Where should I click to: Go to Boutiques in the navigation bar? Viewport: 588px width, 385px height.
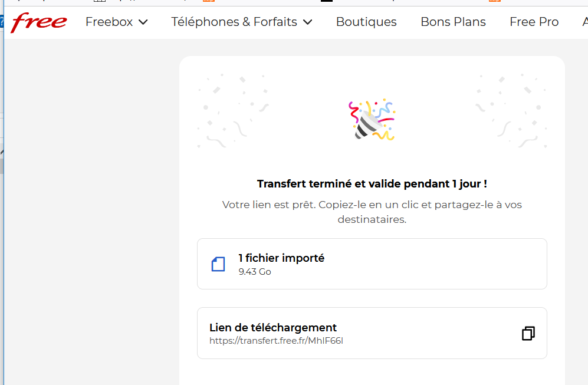point(366,22)
